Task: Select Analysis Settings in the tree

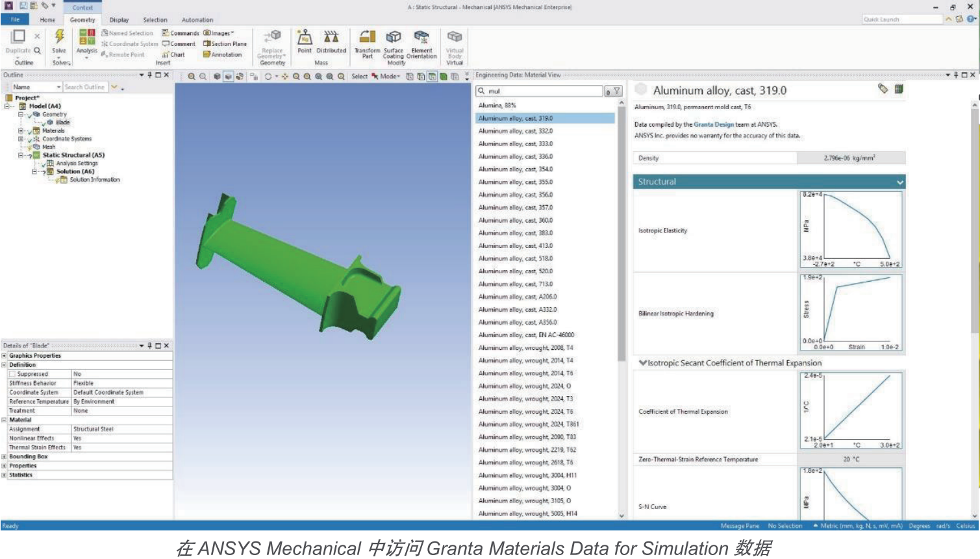Action: 77,164
